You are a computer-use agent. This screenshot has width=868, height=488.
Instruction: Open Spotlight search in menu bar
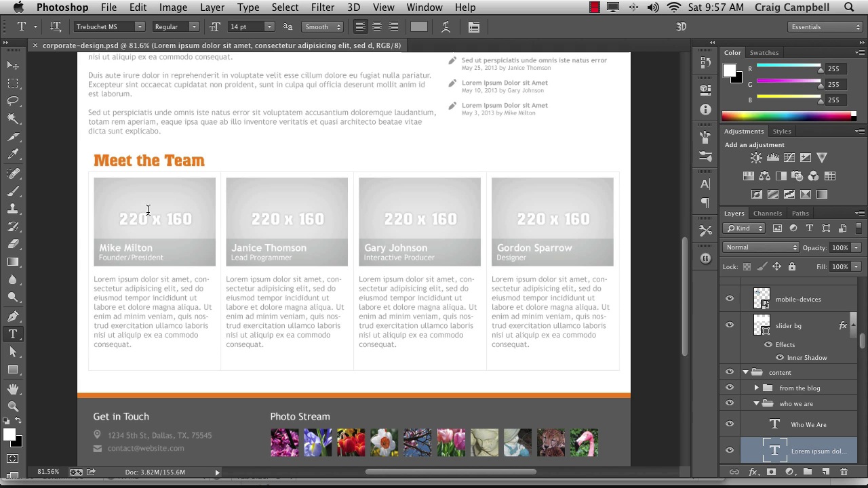(849, 7)
